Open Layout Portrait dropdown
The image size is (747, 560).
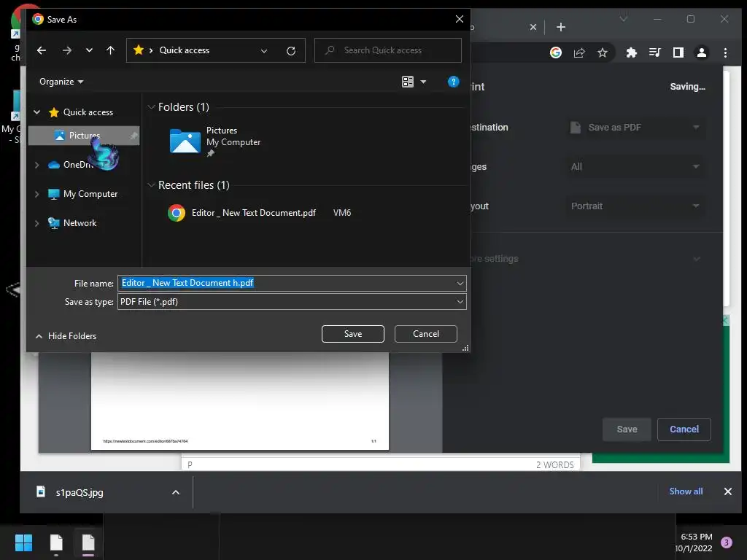[x=635, y=206]
